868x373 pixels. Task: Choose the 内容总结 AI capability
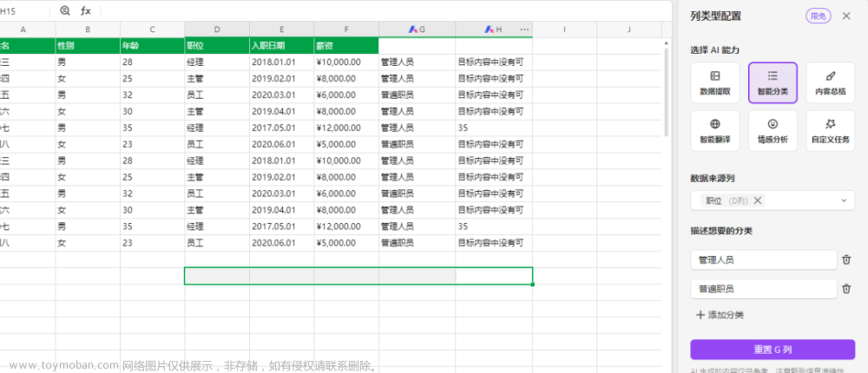[831, 83]
